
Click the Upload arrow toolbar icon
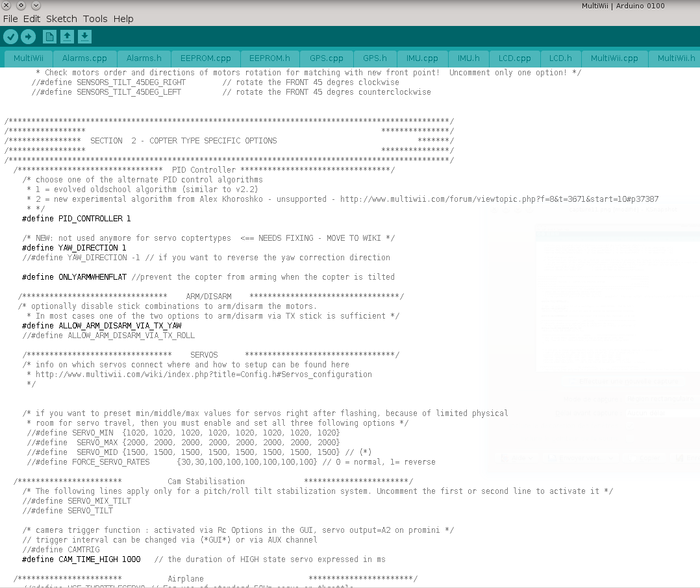[28, 37]
